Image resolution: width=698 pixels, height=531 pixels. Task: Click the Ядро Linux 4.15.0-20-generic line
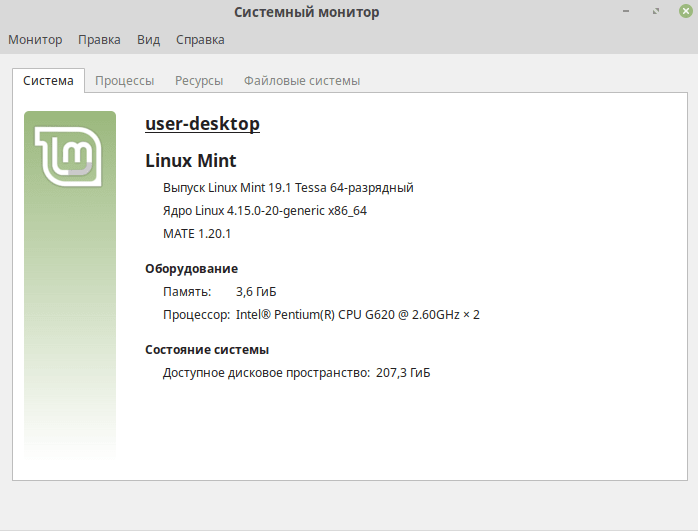pyautogui.click(x=265, y=211)
